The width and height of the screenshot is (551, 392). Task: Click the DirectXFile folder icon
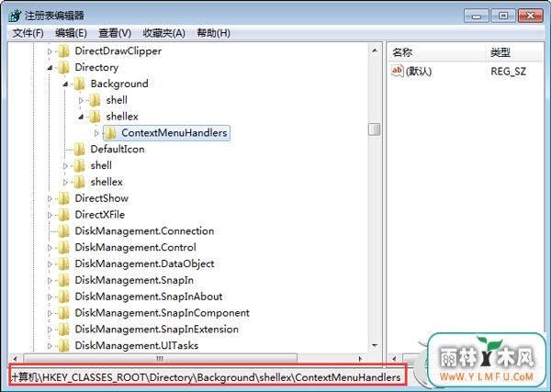pos(64,215)
